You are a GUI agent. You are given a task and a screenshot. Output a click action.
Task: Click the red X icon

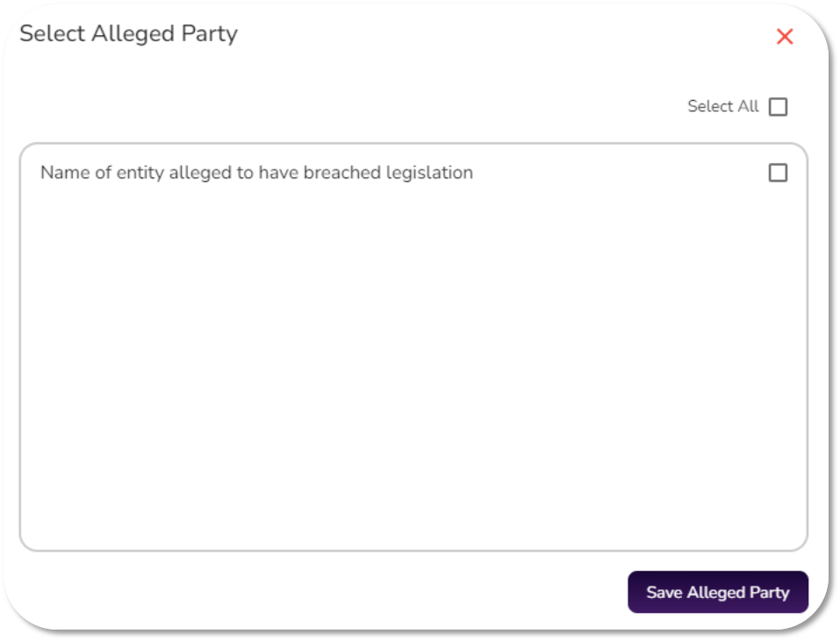click(x=785, y=37)
